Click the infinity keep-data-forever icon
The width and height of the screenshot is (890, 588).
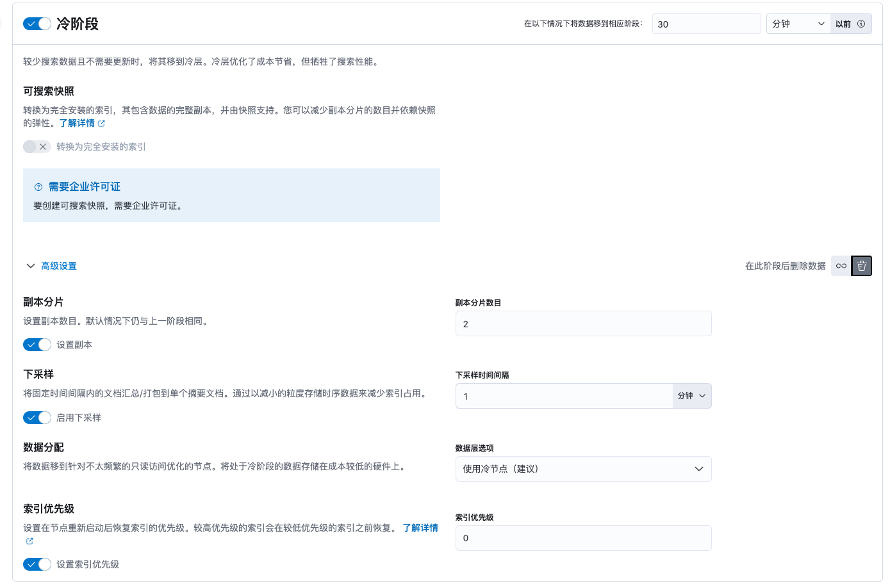pos(841,266)
